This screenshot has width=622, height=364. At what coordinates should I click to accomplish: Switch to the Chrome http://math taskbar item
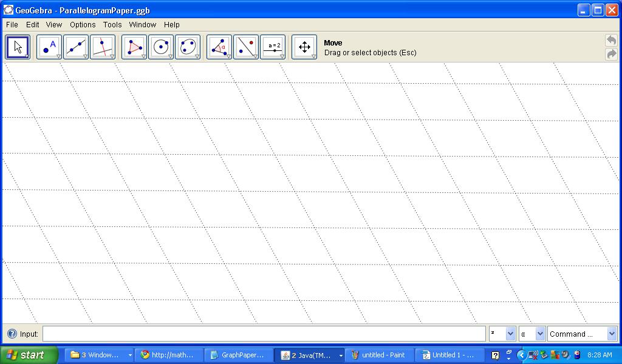coord(169,355)
